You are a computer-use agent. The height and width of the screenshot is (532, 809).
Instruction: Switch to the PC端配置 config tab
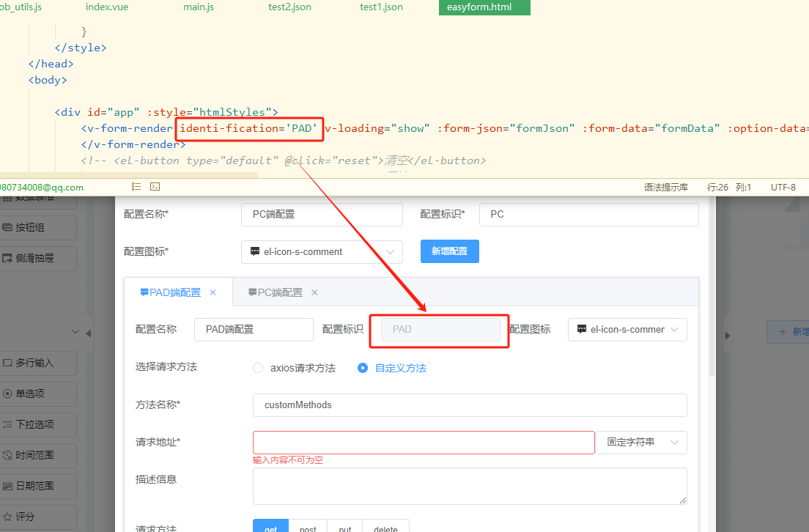click(275, 292)
